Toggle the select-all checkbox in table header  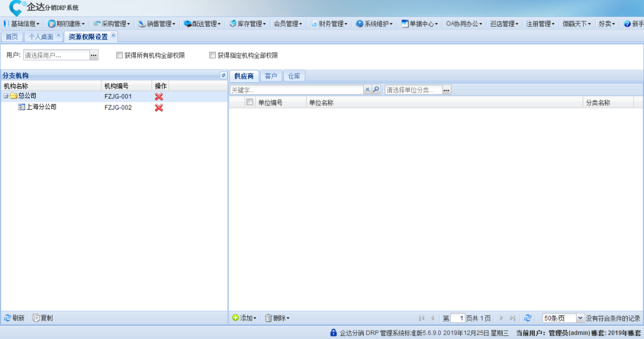[x=250, y=102]
